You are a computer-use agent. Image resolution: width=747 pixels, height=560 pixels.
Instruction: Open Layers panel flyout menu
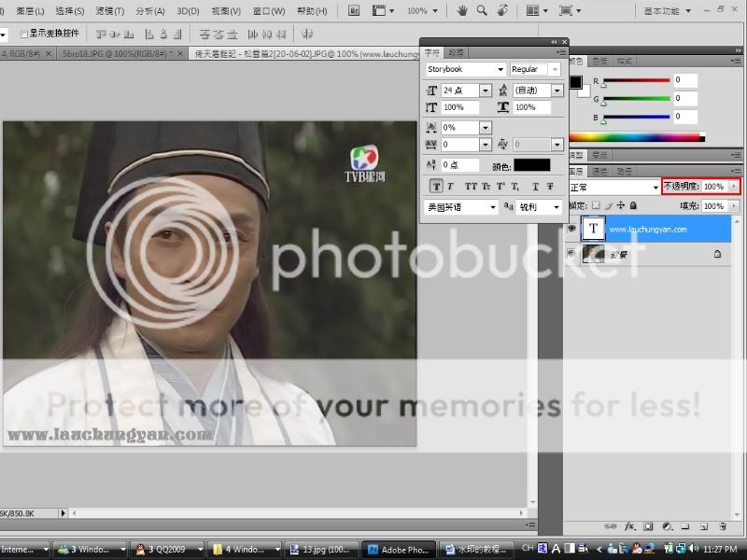coord(736,171)
